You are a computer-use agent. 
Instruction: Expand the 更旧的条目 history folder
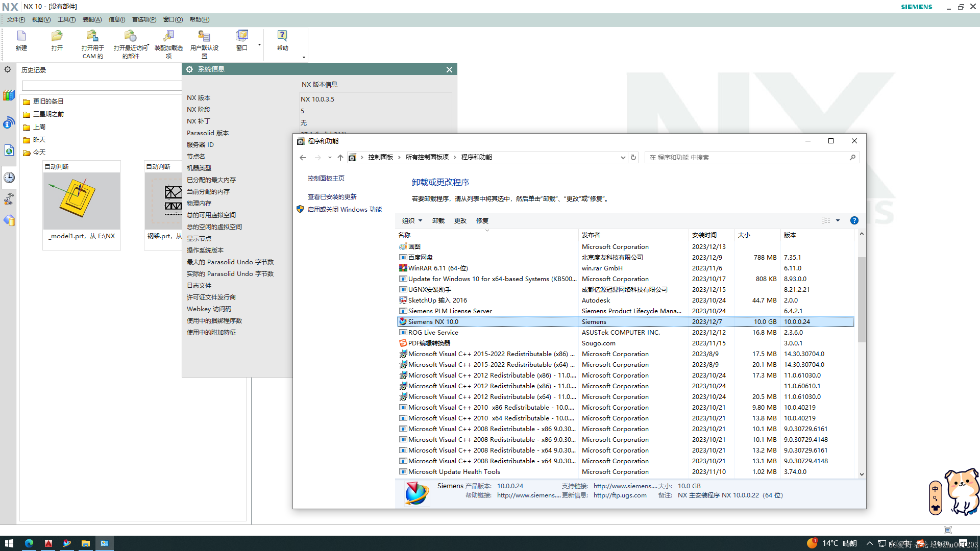point(43,102)
